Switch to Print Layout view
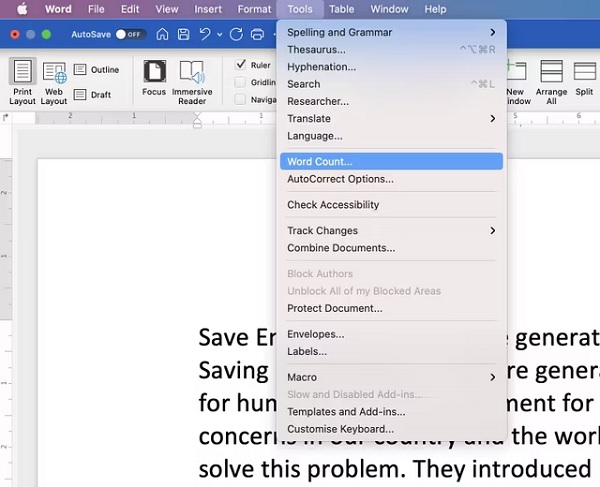The width and height of the screenshot is (600, 487). coord(22,81)
